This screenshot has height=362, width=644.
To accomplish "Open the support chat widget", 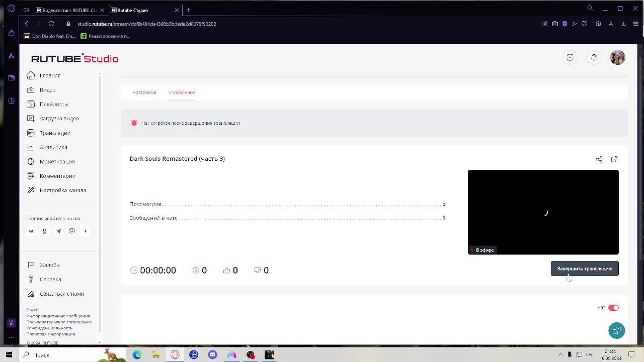I will pyautogui.click(x=617, y=330).
